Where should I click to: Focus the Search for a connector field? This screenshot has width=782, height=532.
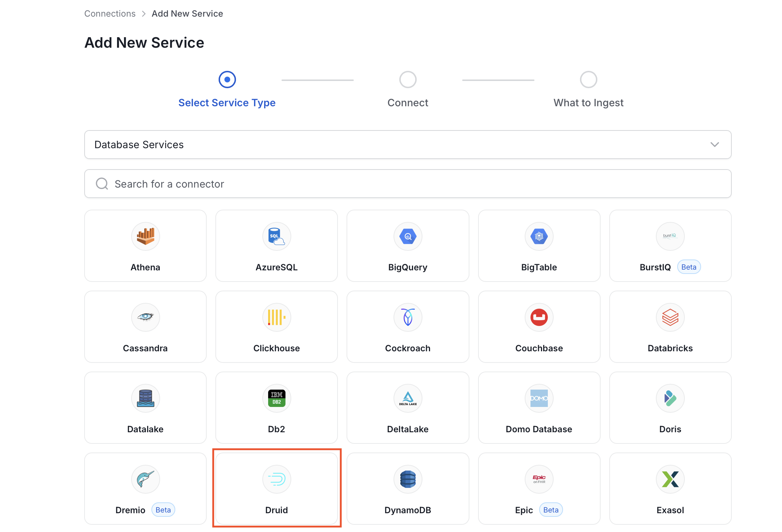click(x=408, y=184)
